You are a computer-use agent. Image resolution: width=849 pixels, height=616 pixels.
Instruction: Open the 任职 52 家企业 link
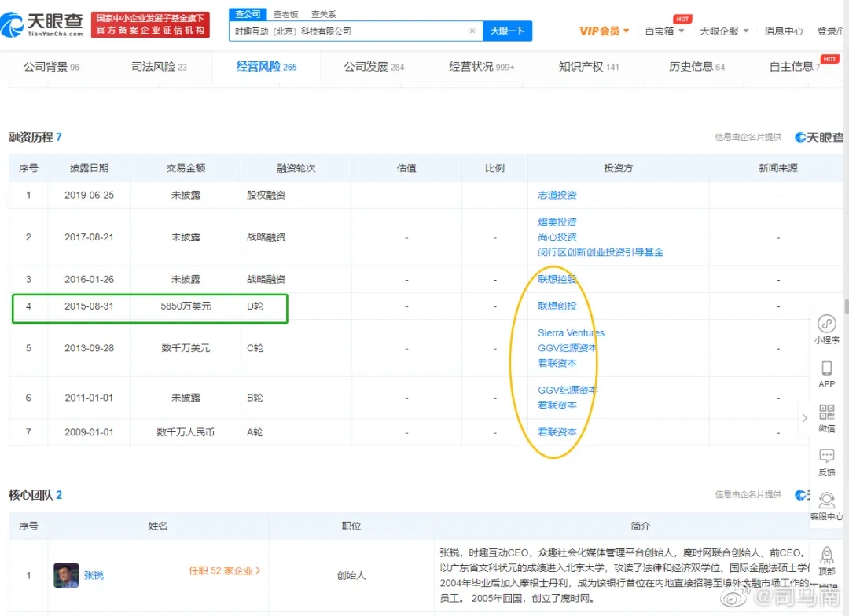click(224, 571)
